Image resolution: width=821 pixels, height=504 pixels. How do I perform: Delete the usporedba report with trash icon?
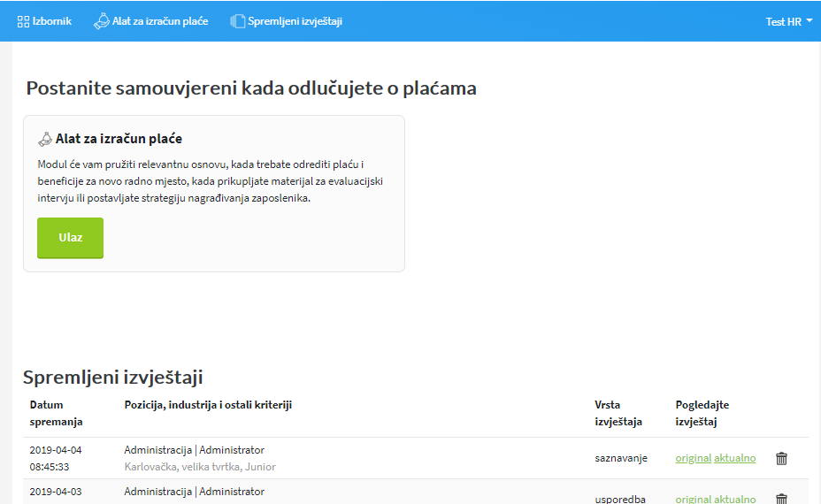[781, 499]
